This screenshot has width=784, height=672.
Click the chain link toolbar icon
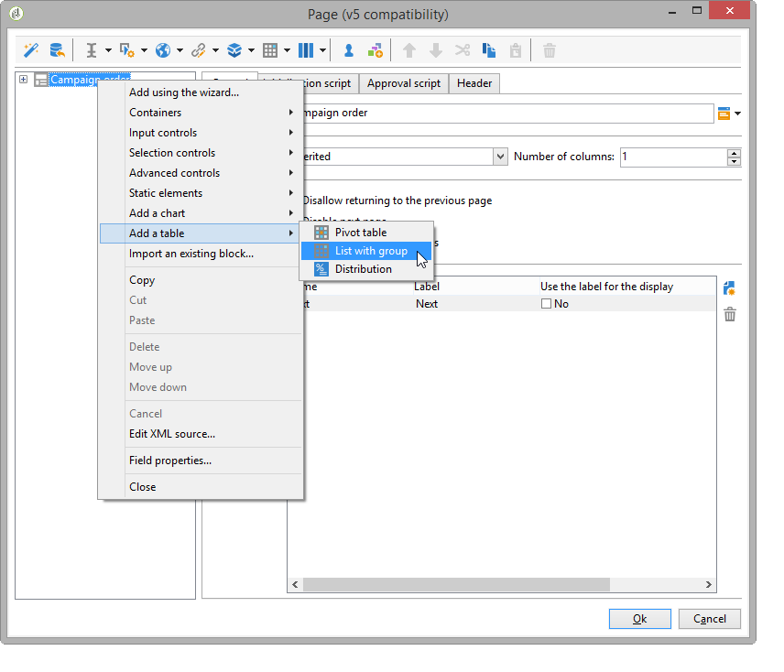pyautogui.click(x=199, y=50)
